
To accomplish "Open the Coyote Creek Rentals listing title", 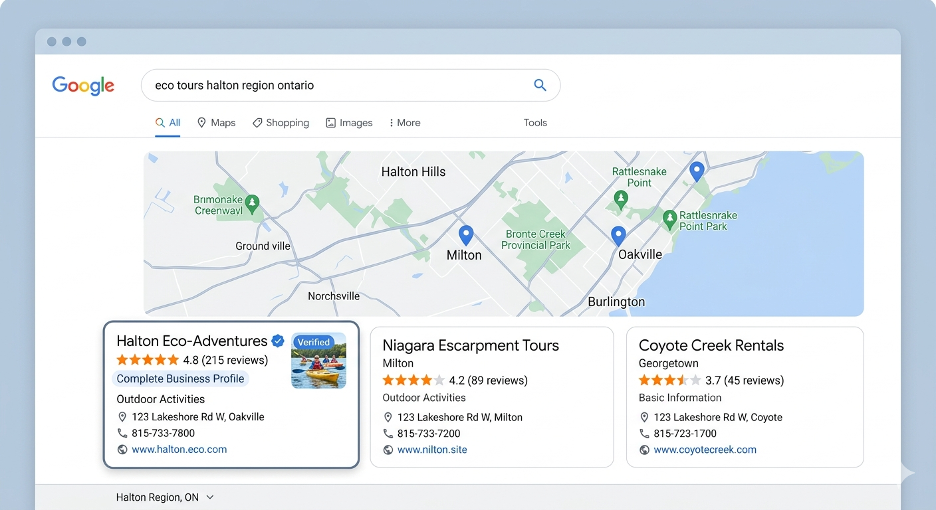I will tap(711, 346).
